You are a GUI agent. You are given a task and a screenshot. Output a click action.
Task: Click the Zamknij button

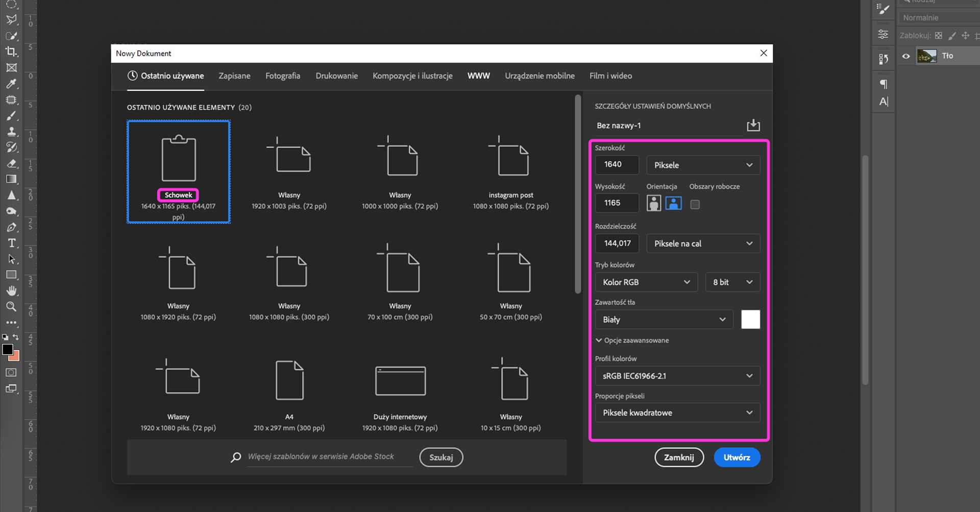[x=679, y=457]
